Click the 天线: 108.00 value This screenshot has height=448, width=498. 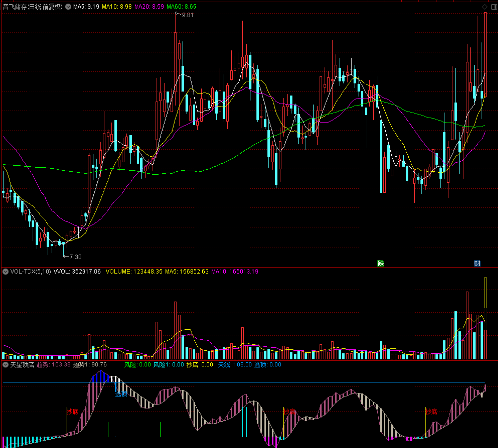tap(235, 365)
